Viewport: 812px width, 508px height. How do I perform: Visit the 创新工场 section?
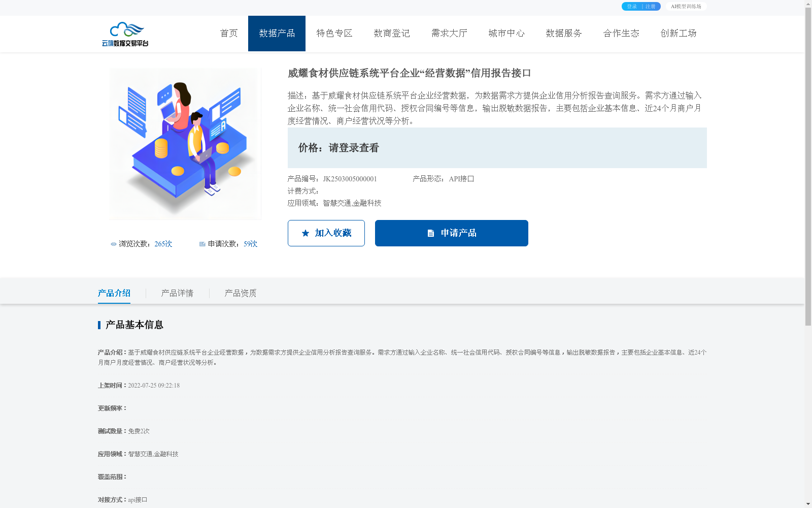click(679, 34)
